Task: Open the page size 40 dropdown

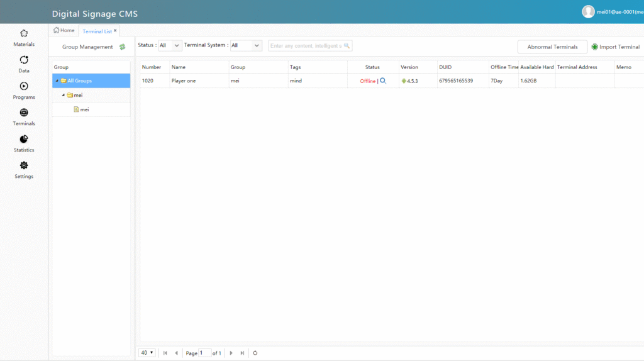Action: tap(148, 353)
